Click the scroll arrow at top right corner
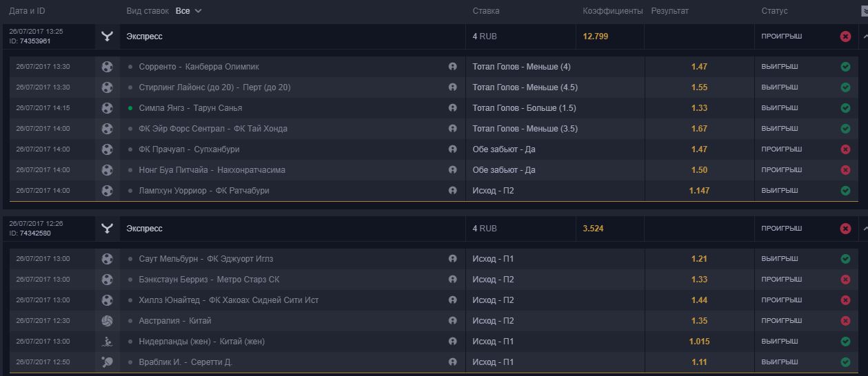The width and height of the screenshot is (868, 376). (x=865, y=11)
